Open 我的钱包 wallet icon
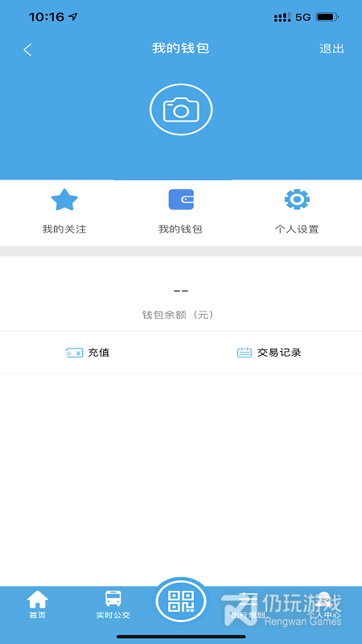Viewport: 362px width, 644px height. [181, 200]
